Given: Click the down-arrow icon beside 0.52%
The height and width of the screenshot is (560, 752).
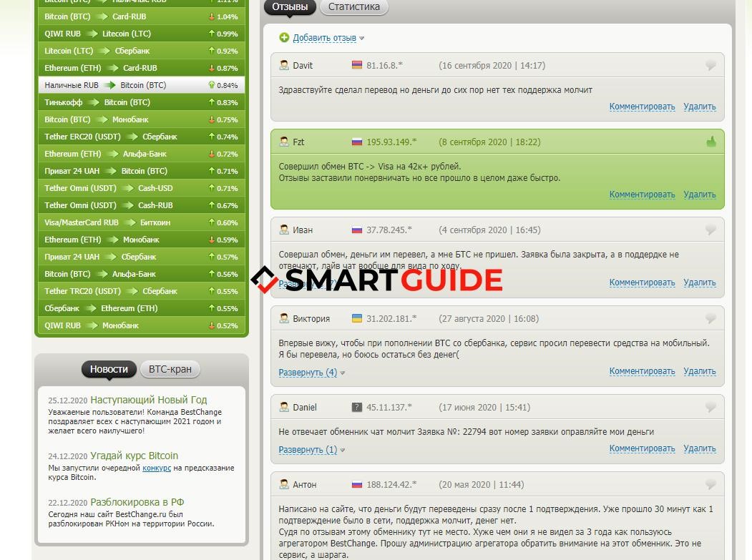Looking at the screenshot, I should click(212, 325).
